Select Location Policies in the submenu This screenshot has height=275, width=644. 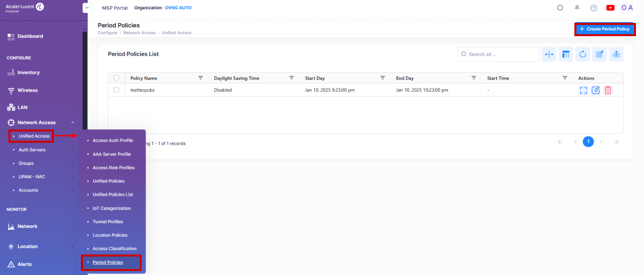tap(110, 235)
